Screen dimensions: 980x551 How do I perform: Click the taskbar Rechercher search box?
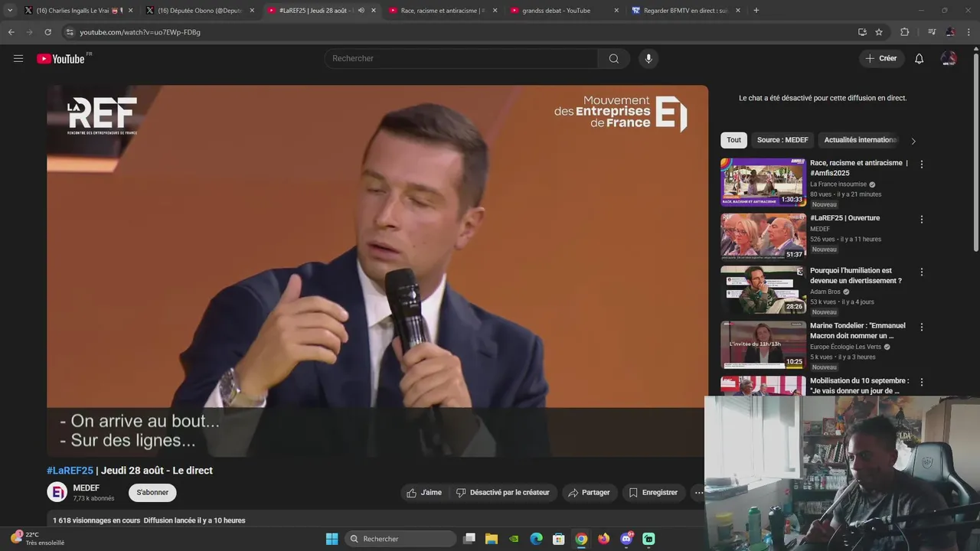(400, 539)
